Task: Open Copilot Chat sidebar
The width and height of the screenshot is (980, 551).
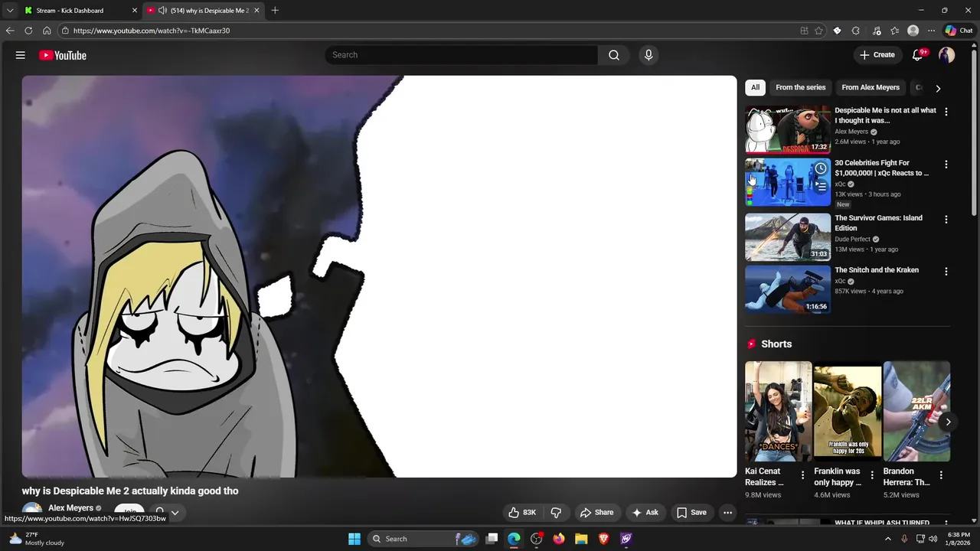Action: [959, 31]
